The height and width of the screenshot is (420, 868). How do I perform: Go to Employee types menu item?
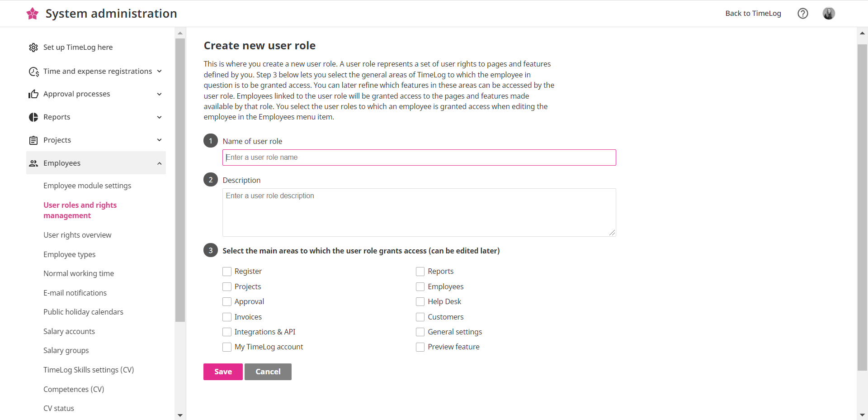[x=69, y=254]
